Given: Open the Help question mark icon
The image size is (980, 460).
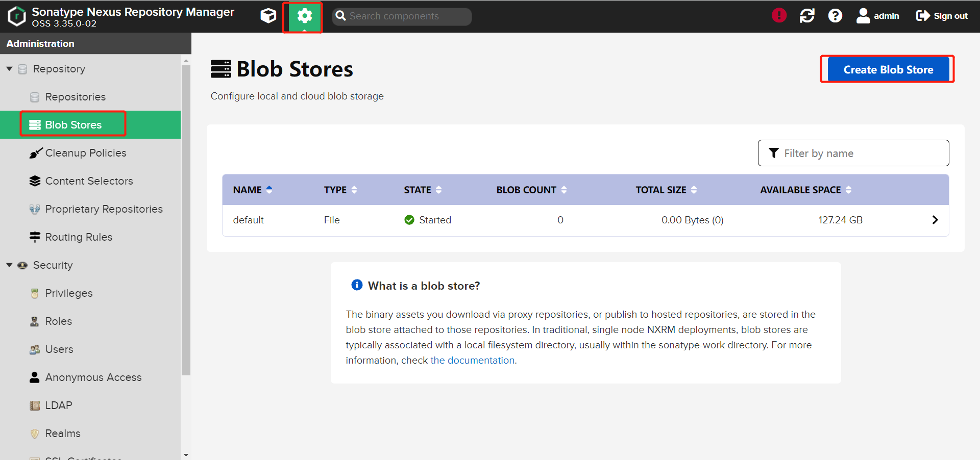Looking at the screenshot, I should click(x=835, y=16).
